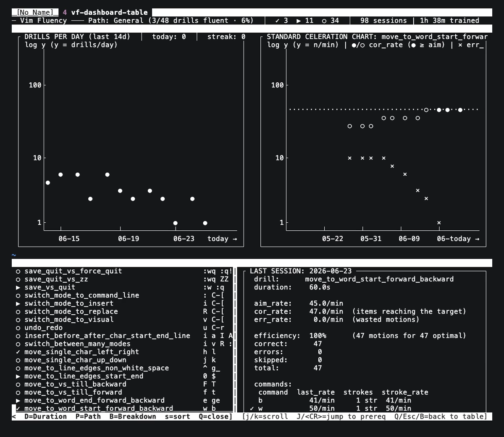Select the switch_mode_to_visual drill name

[69, 320]
